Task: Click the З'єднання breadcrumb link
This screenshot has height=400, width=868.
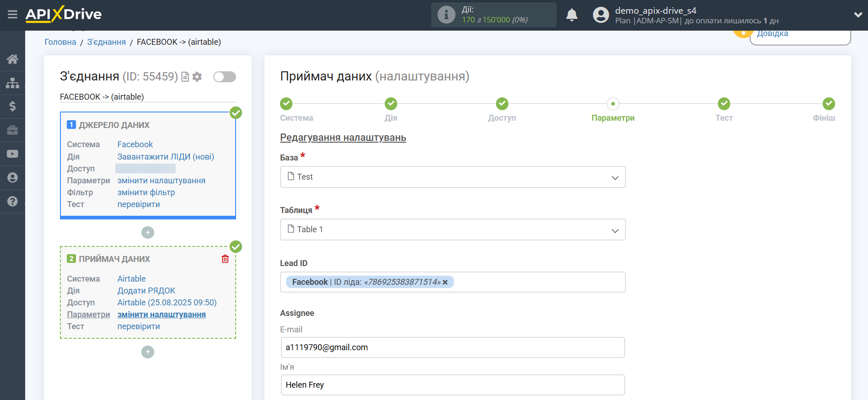Action: (x=106, y=42)
